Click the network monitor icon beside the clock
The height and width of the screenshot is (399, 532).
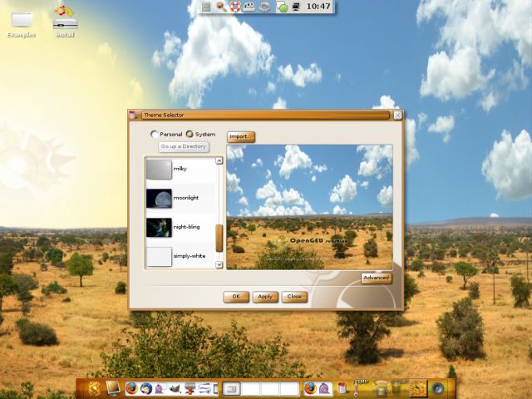pos(296,7)
